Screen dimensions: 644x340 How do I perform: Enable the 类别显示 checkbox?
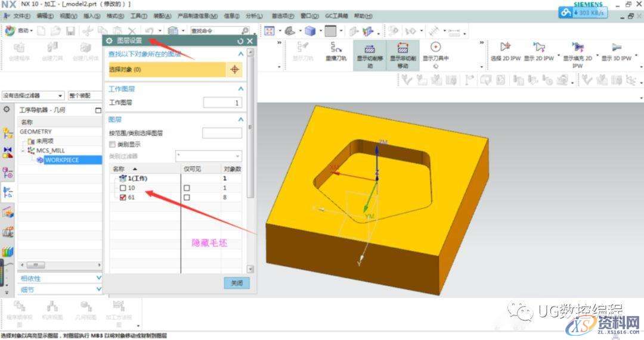(x=112, y=144)
